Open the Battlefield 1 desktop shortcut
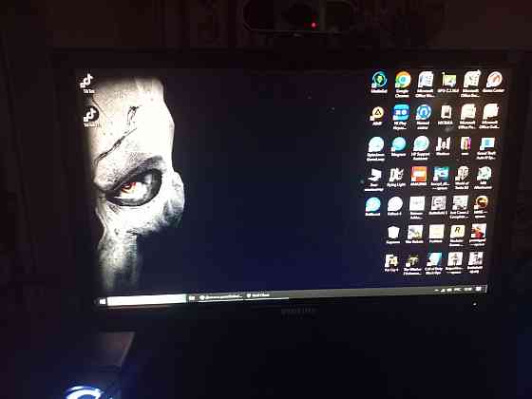 click(x=438, y=205)
